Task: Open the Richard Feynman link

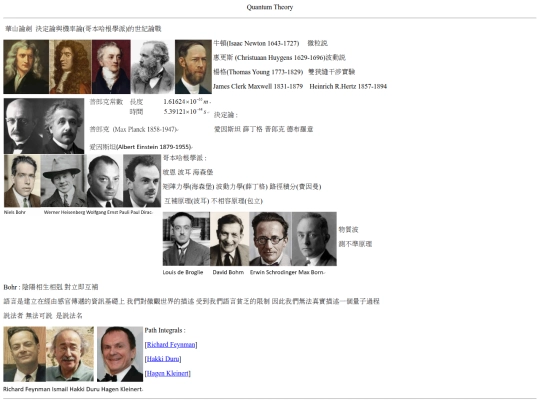Action: coord(171,345)
